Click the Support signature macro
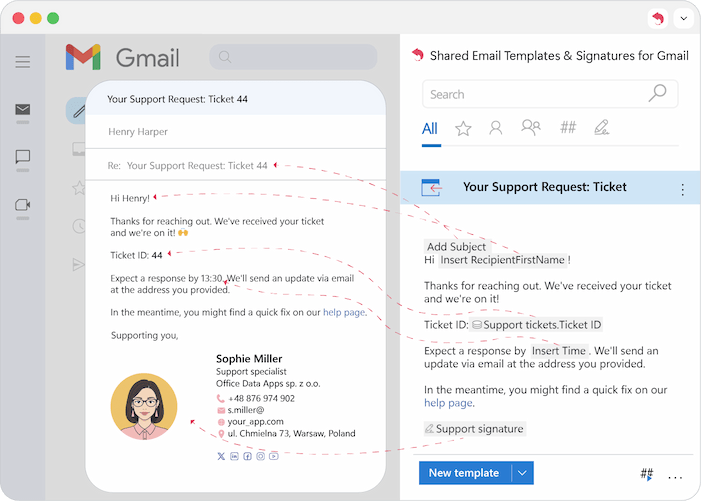Screen dimensions: 701x501 tap(474, 429)
